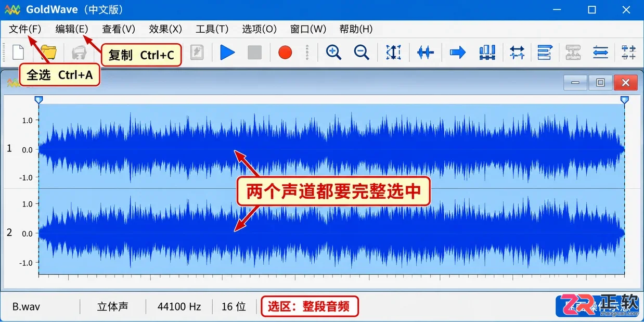Minimize the main GoldWave window
Image resolution: width=644 pixels, height=322 pixels.
pos(558,9)
